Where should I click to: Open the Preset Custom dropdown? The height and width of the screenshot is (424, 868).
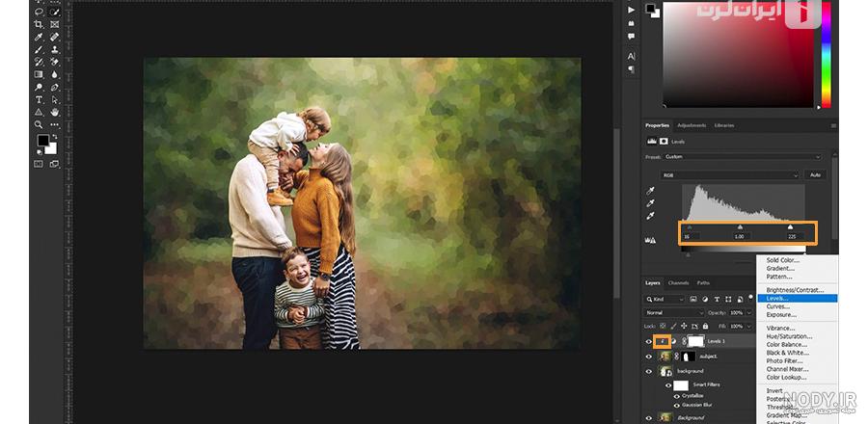click(x=742, y=157)
